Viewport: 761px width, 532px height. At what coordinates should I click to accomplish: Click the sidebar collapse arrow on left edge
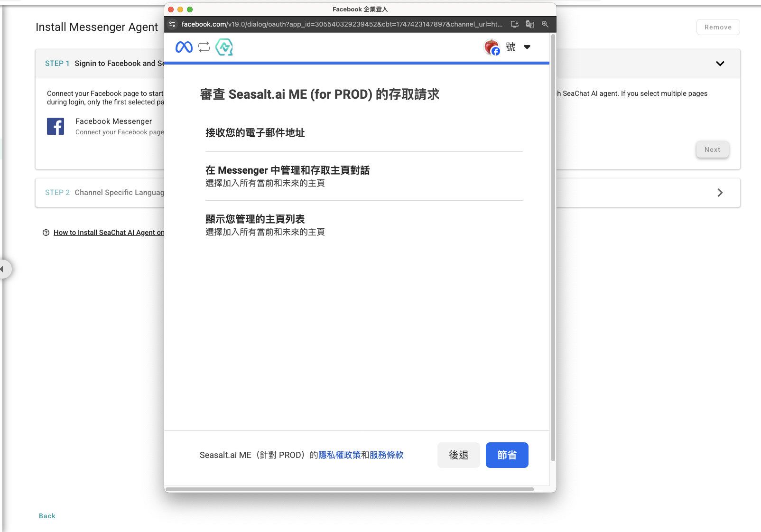tap(3, 269)
